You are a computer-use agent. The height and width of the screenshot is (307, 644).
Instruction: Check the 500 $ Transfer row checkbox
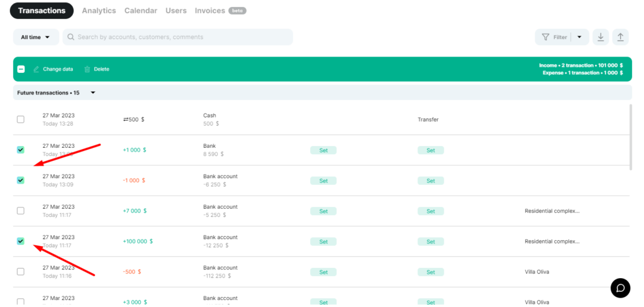pyautogui.click(x=21, y=120)
